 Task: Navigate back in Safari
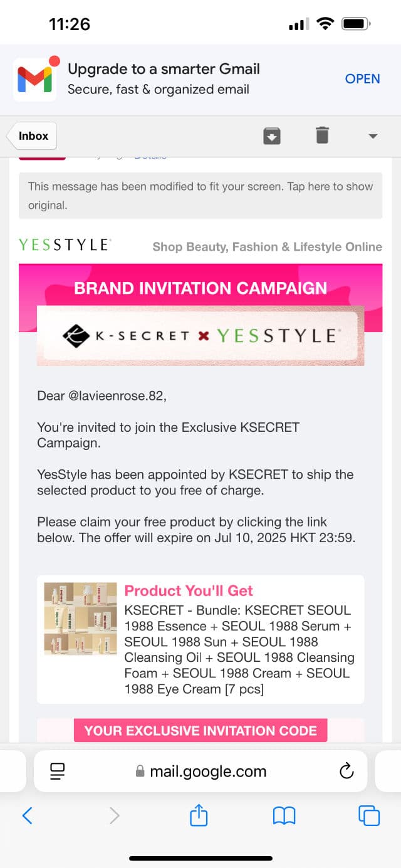click(27, 815)
